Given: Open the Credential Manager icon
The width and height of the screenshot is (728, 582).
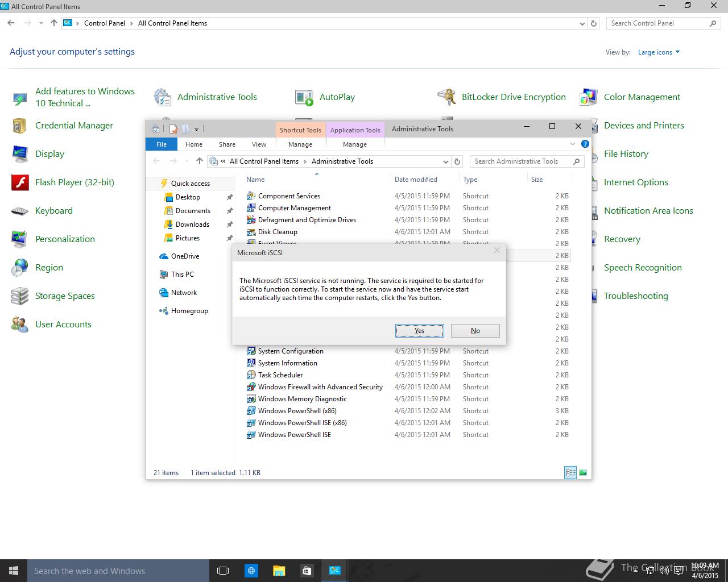Looking at the screenshot, I should pos(20,126).
